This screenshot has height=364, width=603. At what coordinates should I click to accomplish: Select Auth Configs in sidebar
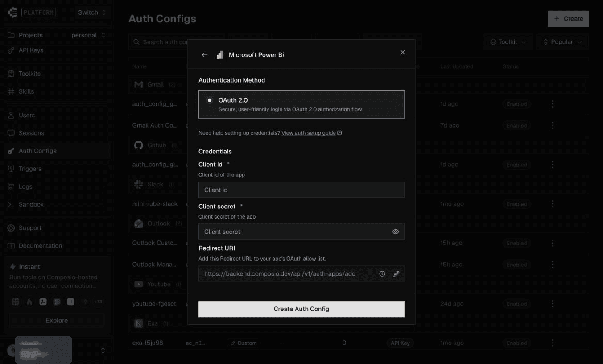coord(56,151)
